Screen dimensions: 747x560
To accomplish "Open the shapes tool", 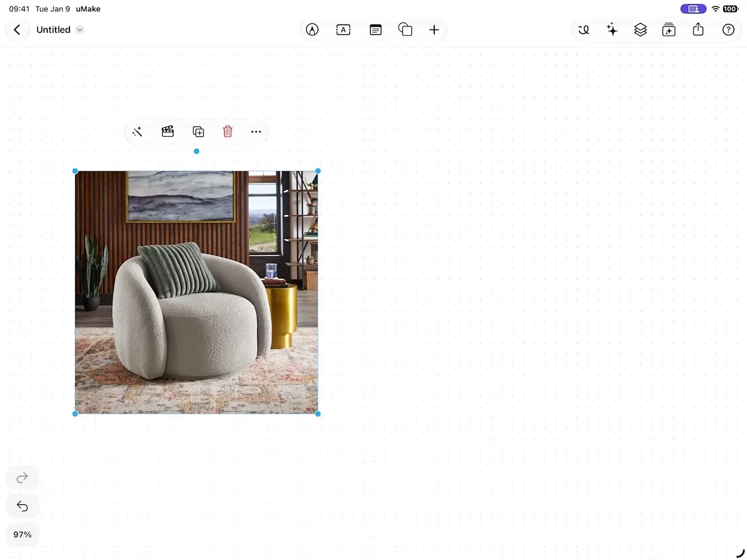I will pos(405,30).
